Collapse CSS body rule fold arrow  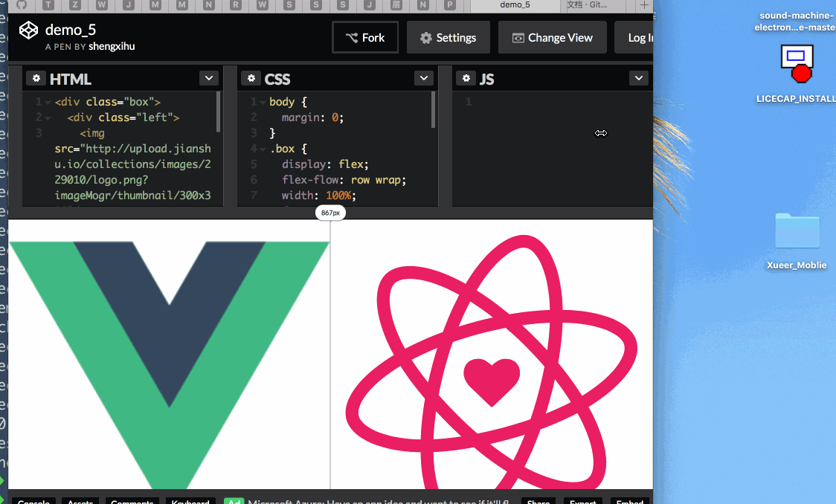[x=263, y=103]
